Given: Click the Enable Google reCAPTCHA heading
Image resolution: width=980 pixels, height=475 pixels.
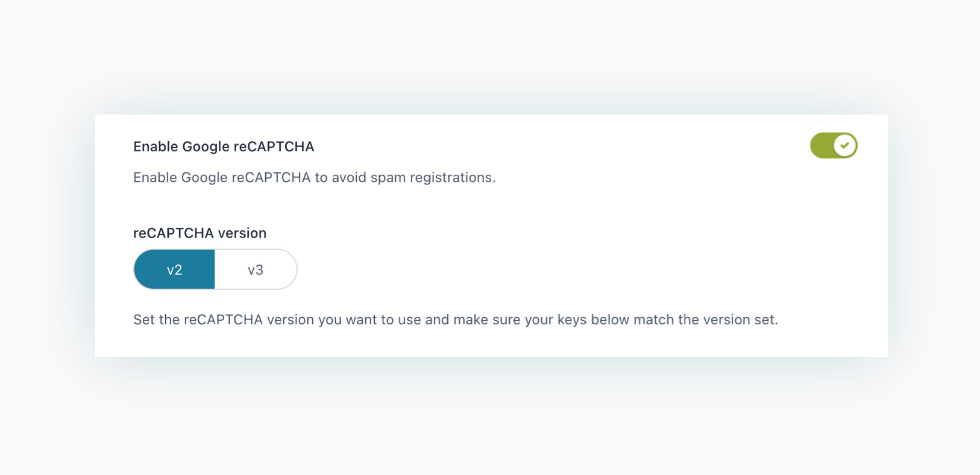Looking at the screenshot, I should 224,146.
